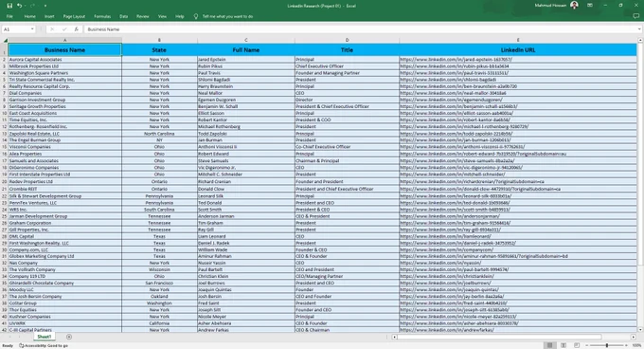This screenshot has width=644, height=349.
Task: Select row 2 header
Action: (4, 60)
